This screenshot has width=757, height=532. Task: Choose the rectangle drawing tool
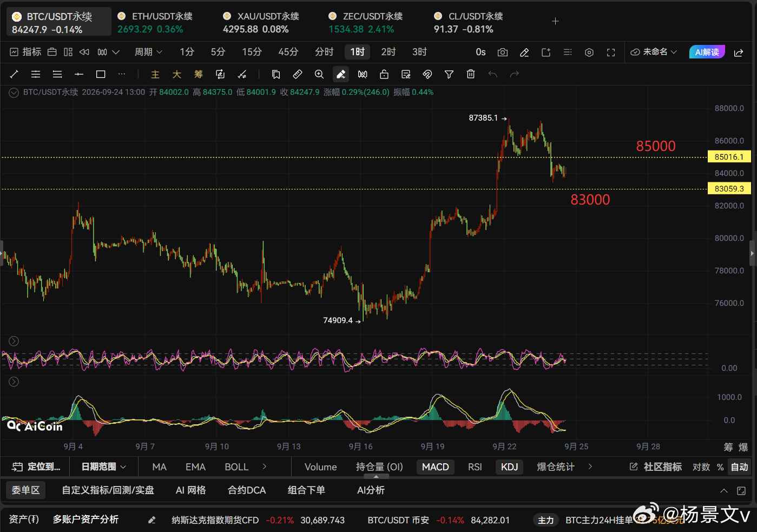coord(101,74)
